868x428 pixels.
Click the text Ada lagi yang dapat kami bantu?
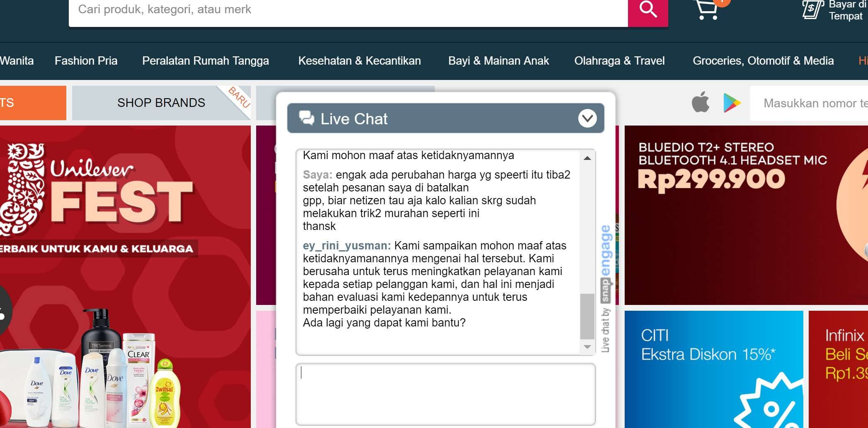384,323
